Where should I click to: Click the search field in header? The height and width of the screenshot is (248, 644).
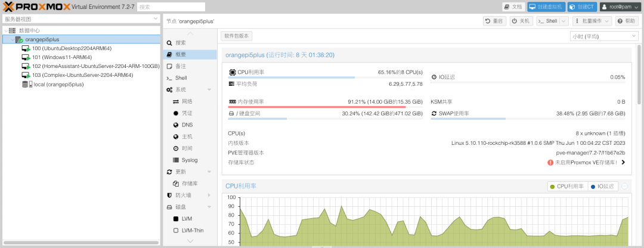click(x=171, y=7)
